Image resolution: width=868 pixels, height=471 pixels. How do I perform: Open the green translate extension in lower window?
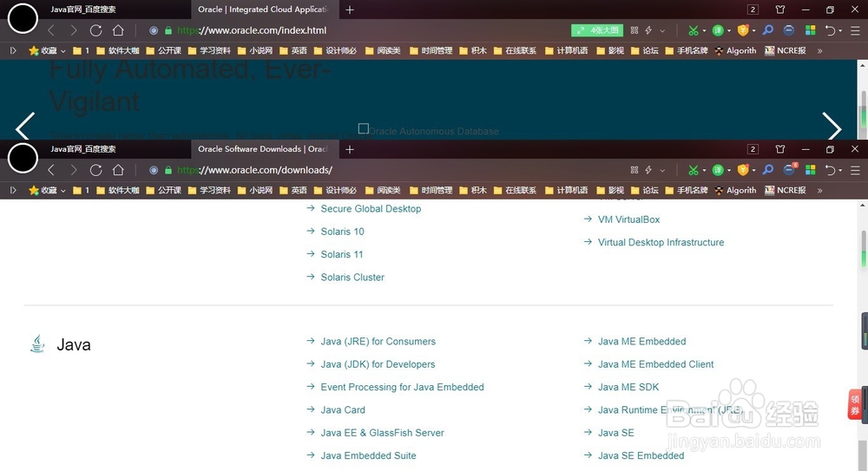(x=718, y=170)
